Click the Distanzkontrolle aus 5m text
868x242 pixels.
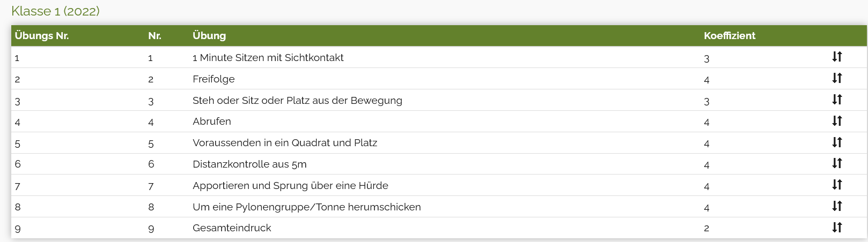pos(249,164)
